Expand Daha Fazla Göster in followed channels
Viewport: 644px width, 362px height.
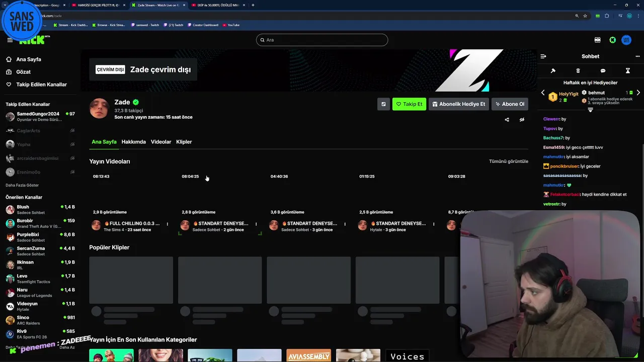(22, 185)
